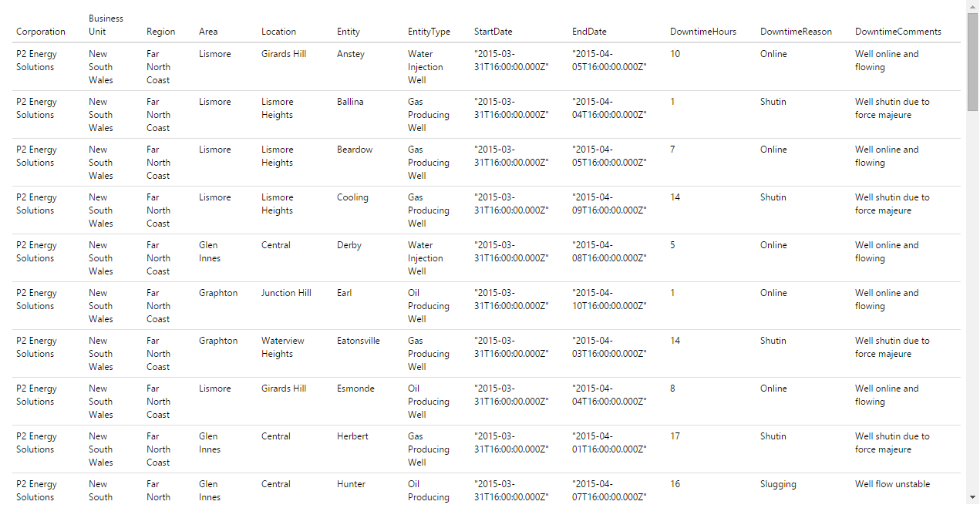980x508 pixels.
Task: Select the Business Unit column header
Action: [x=106, y=25]
